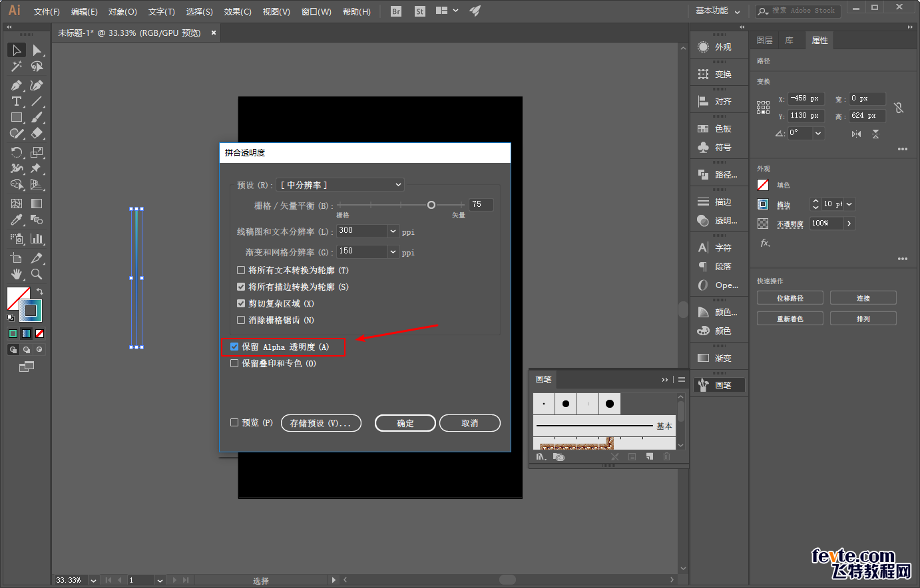This screenshot has width=920, height=588.
Task: Click the 填色 swatch in properties
Action: point(763,185)
